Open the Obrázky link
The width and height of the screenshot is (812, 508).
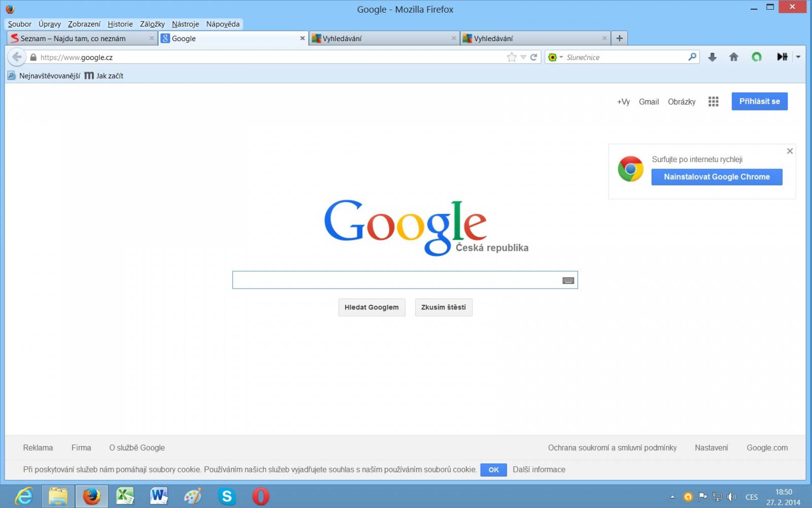point(682,102)
